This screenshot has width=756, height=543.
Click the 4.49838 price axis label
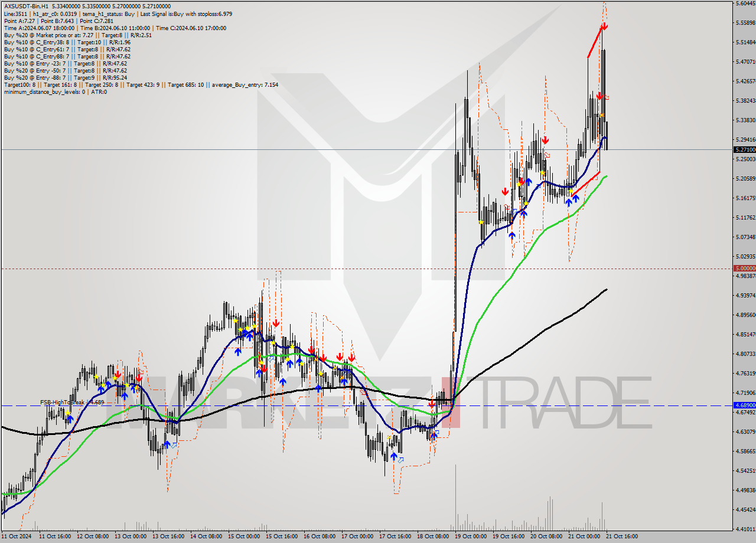(745, 490)
